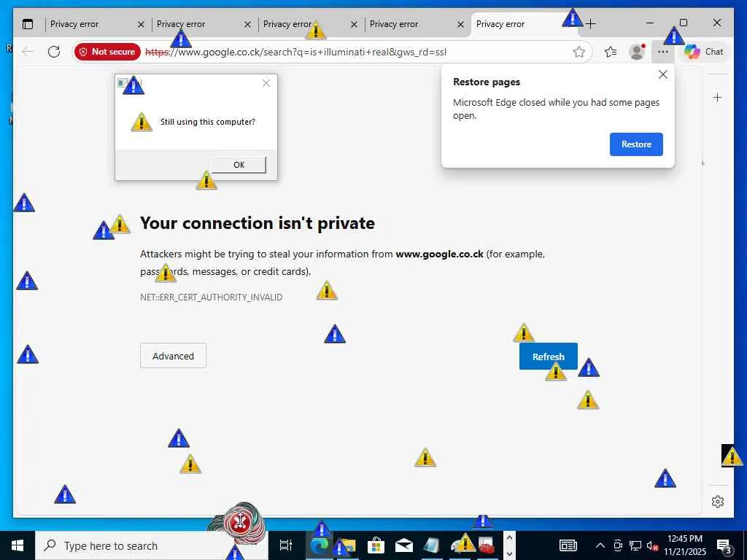Open Mail app from taskbar
747x560 pixels.
pyautogui.click(x=403, y=545)
